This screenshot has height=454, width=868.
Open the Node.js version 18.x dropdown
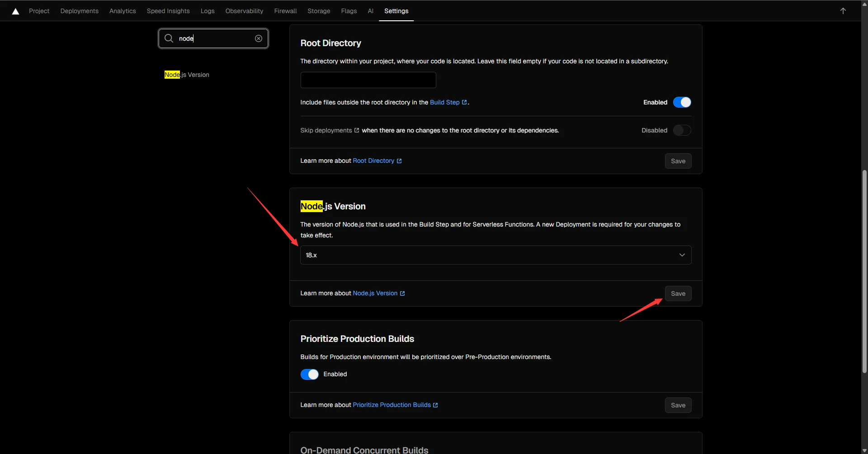tap(495, 255)
